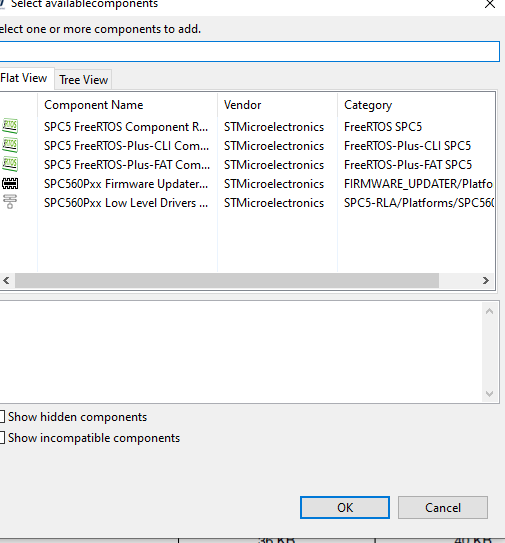Image resolution: width=505 pixels, height=543 pixels.
Task: Click description pane scroll-up arrow
Action: point(489,311)
